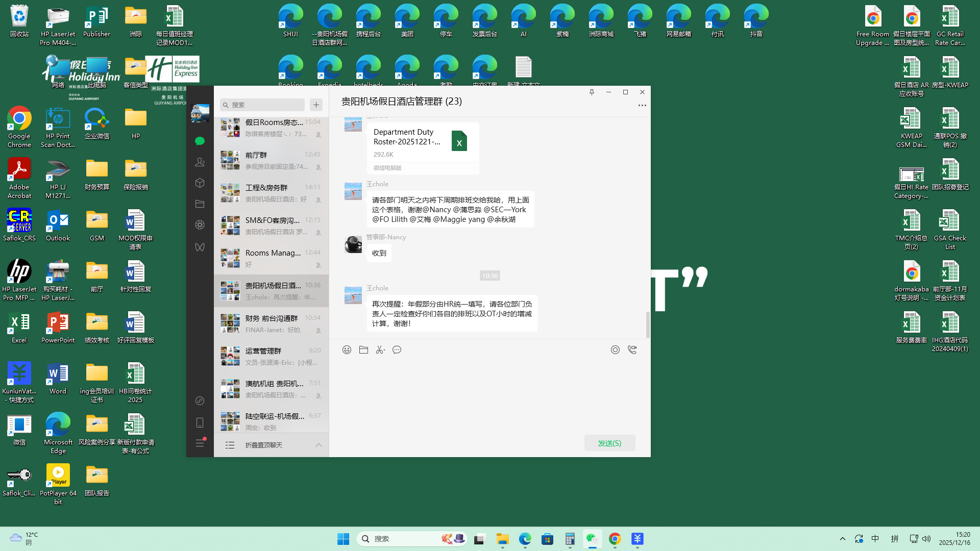
Task: Open Department Duty Roster Excel attachment
Action: (423, 142)
